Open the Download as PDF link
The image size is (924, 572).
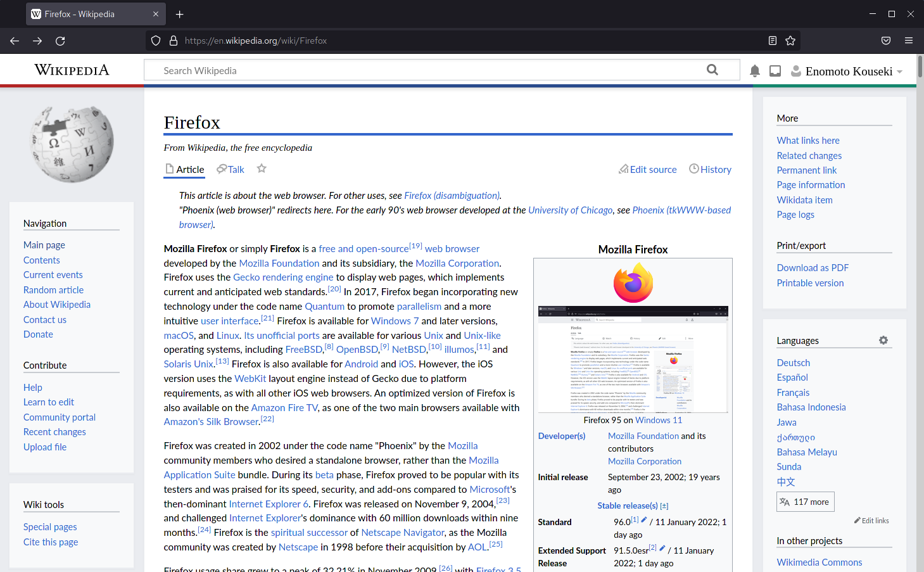tap(813, 268)
